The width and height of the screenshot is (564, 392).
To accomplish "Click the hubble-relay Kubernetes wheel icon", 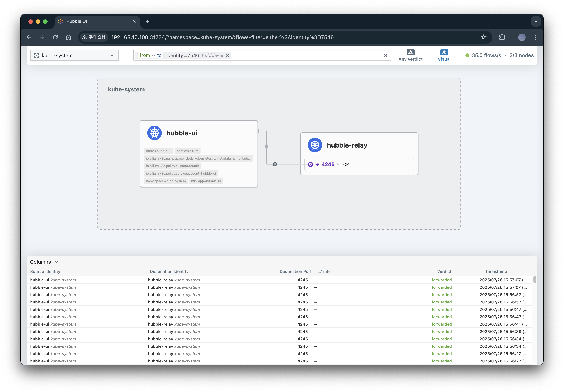I will tap(315, 145).
